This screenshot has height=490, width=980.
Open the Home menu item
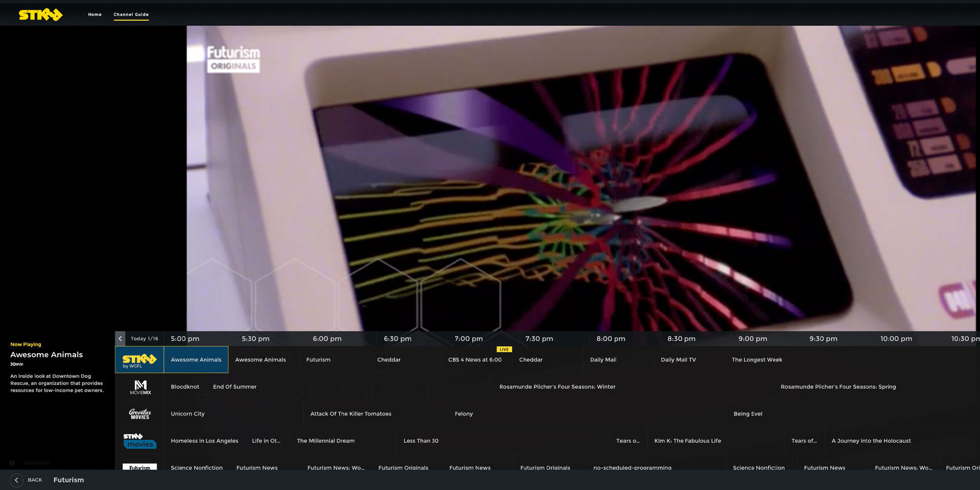click(95, 15)
